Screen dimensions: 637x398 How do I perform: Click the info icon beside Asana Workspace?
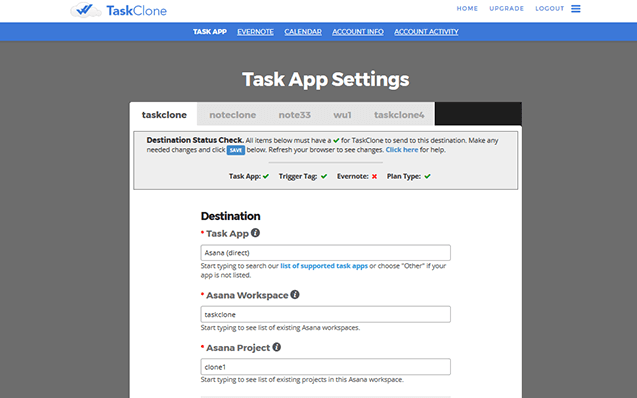pyautogui.click(x=295, y=294)
